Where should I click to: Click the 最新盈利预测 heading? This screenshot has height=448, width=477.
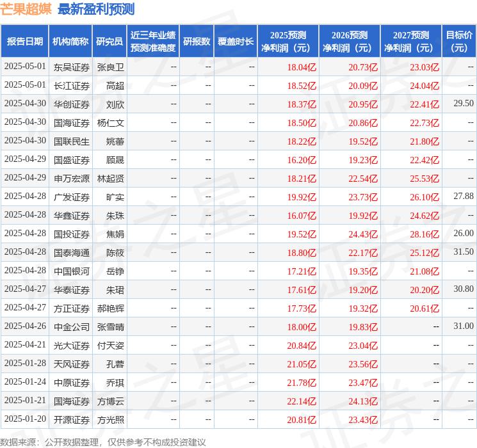coord(96,9)
